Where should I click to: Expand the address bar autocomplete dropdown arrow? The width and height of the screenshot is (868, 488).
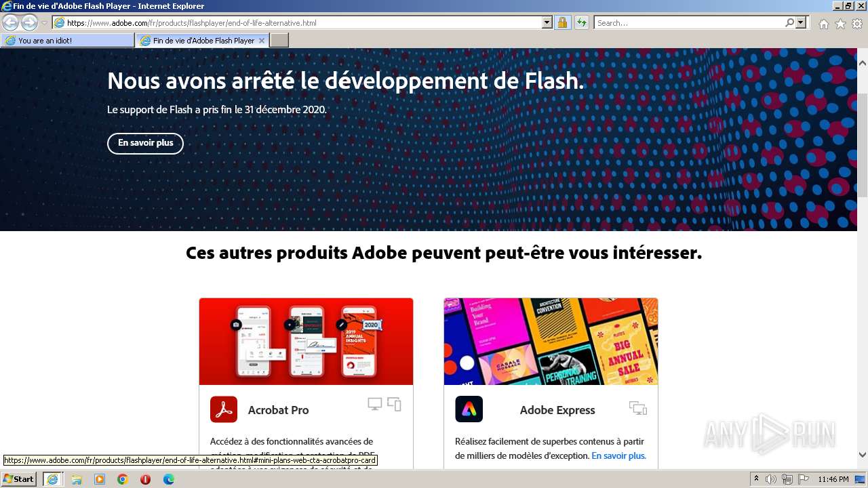point(547,22)
